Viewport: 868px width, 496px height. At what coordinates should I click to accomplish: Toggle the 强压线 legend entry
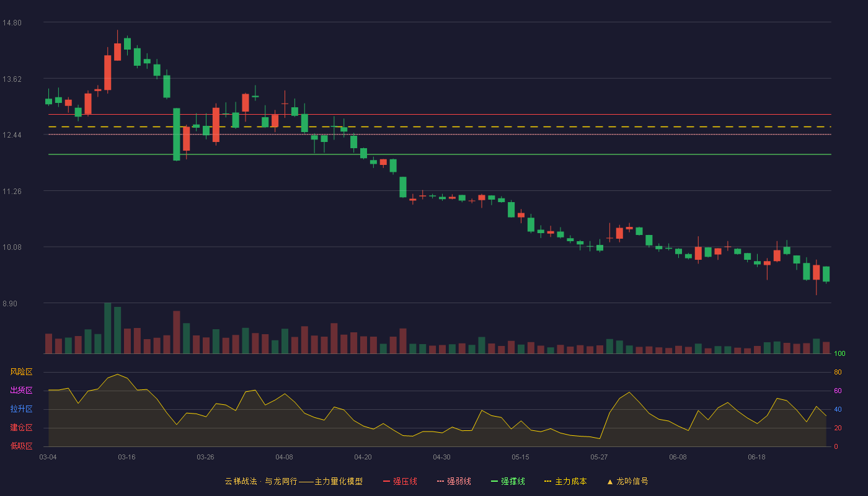pos(400,481)
